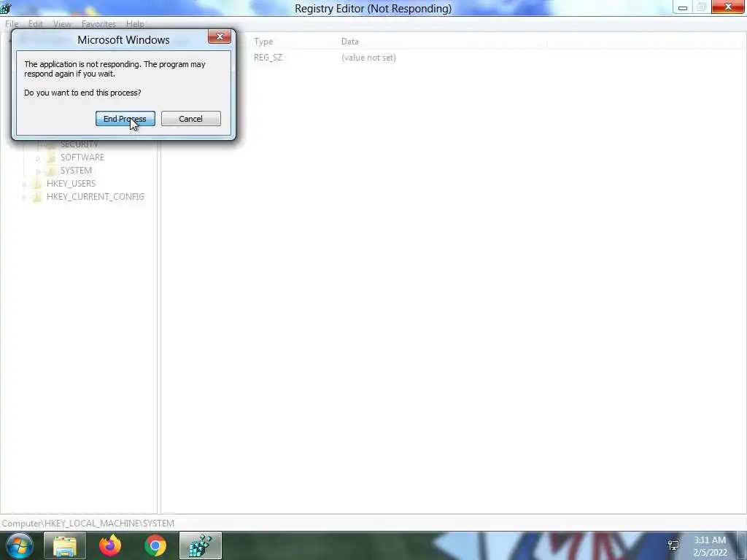This screenshot has height=560, width=747.
Task: Open File Explorer from the taskbar
Action: pos(65,545)
